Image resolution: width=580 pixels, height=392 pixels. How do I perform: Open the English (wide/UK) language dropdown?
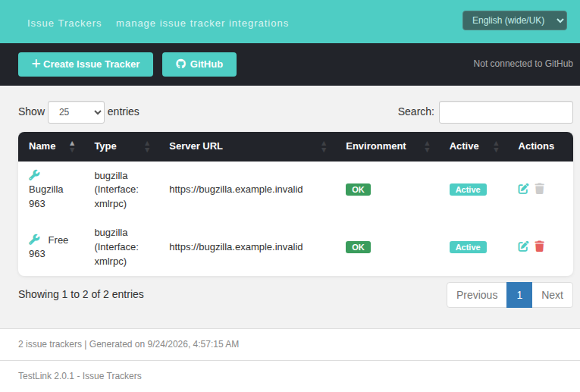coord(515,20)
